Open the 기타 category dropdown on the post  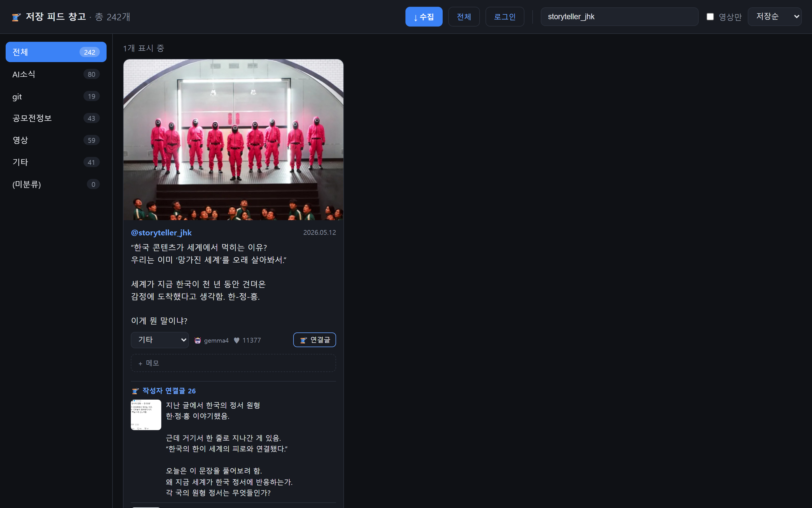[160, 340]
